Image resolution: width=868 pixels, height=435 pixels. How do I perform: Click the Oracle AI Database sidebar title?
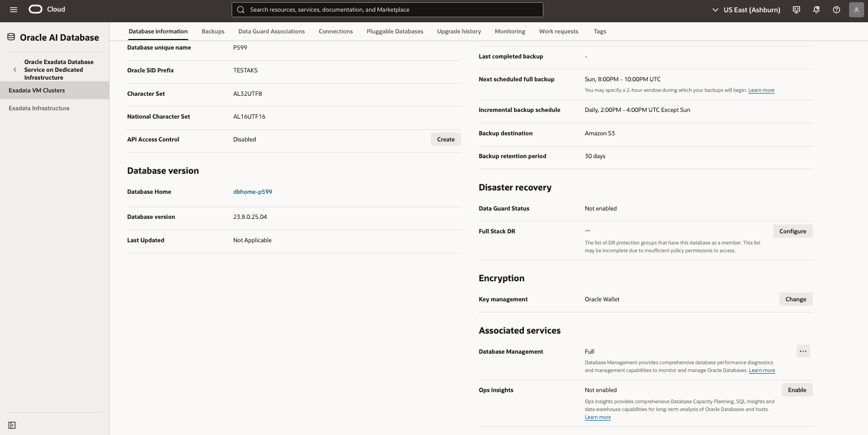tap(60, 37)
